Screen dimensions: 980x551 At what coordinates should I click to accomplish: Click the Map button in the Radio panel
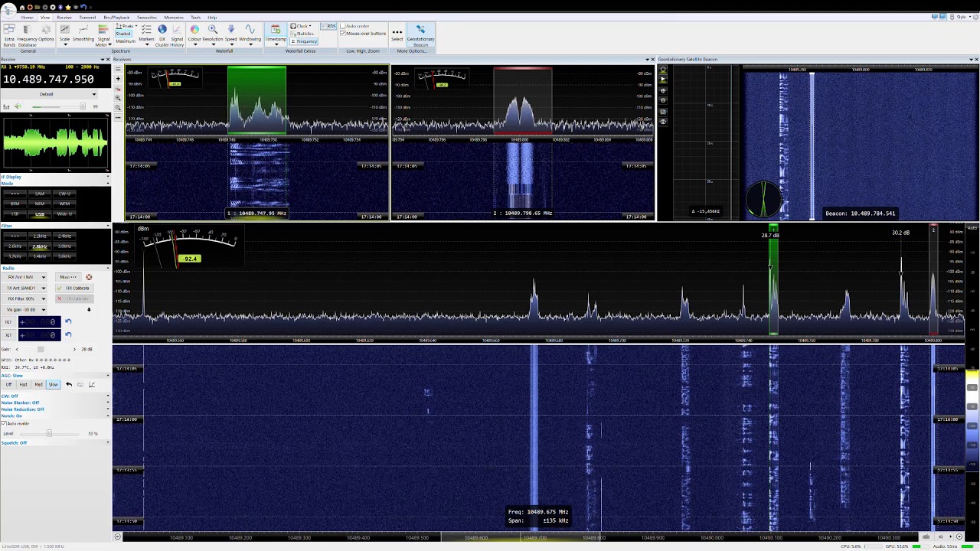coord(67,277)
